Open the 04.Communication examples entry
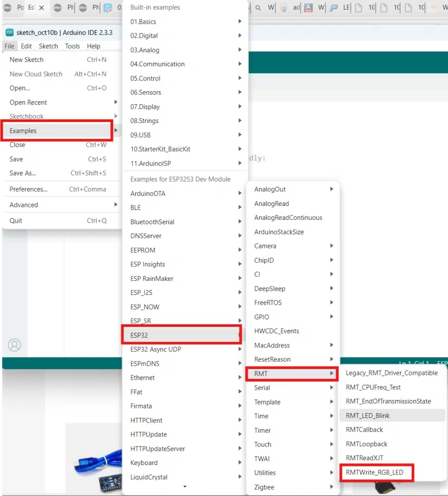448x496 pixels. tap(185, 64)
